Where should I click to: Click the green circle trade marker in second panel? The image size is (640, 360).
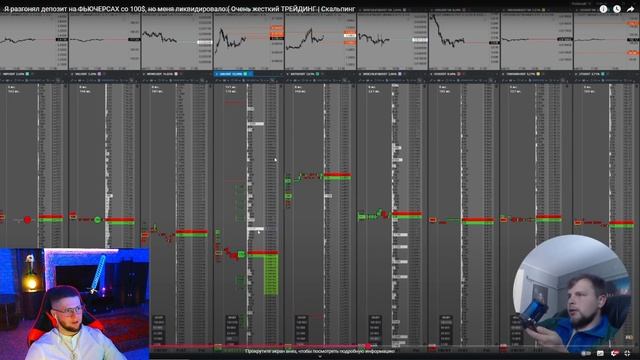[98, 220]
